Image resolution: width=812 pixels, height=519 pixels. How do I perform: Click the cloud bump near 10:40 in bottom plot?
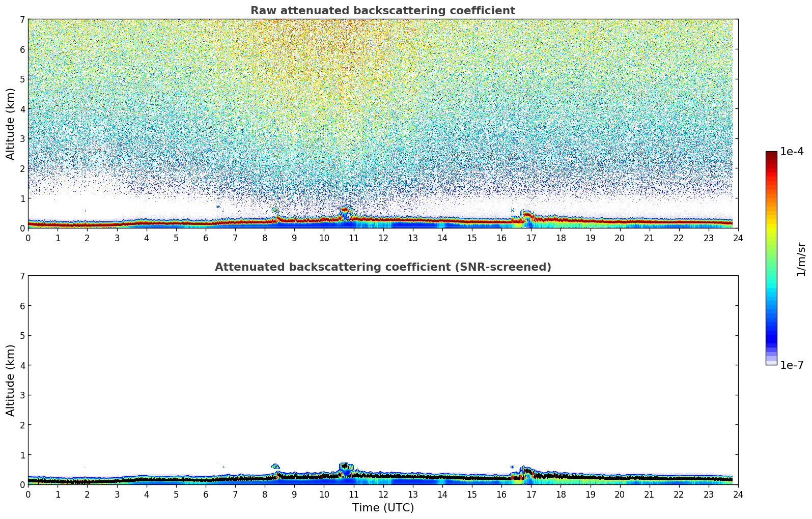pos(345,466)
